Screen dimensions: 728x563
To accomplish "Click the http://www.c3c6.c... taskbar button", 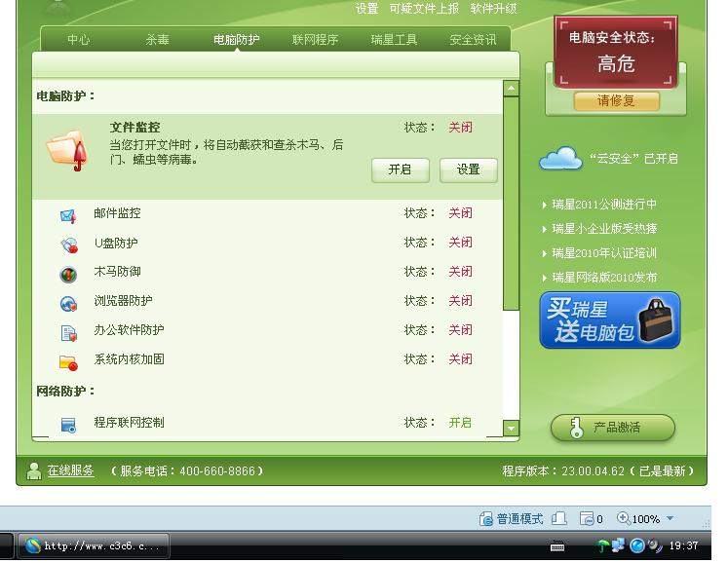I will point(94,545).
